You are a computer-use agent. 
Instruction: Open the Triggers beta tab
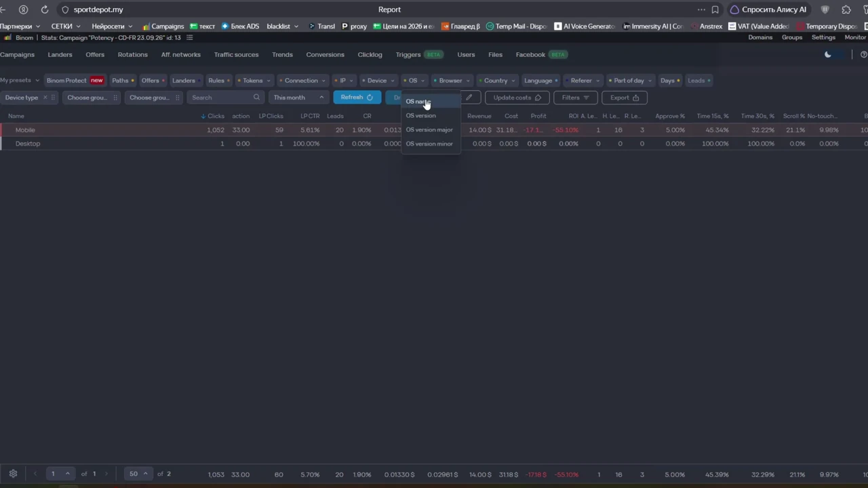tap(419, 54)
